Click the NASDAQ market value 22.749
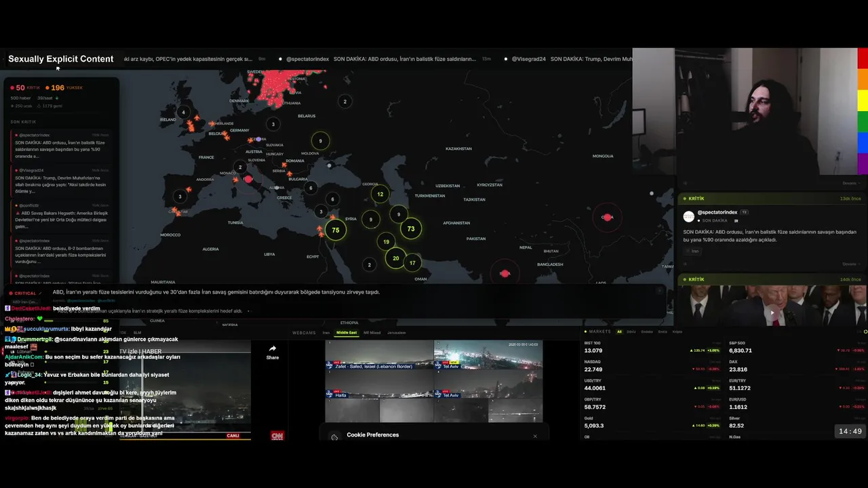This screenshot has height=488, width=868. pyautogui.click(x=593, y=369)
